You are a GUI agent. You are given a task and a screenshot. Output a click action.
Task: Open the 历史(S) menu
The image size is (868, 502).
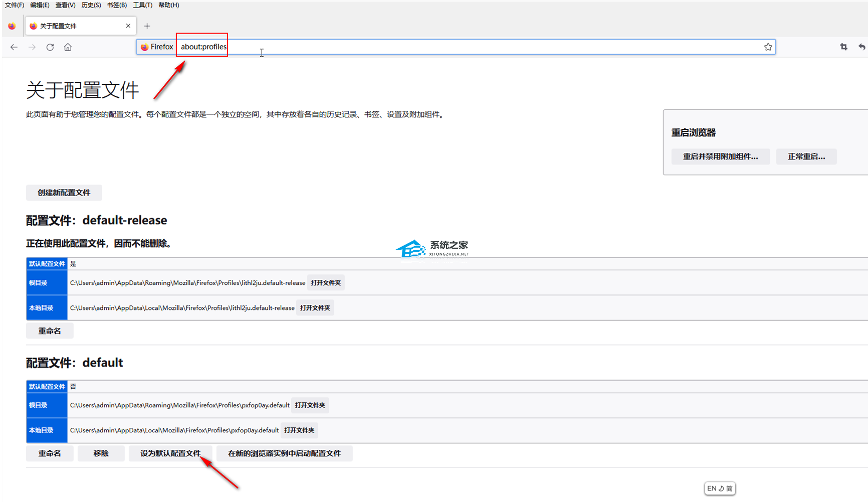(x=91, y=5)
